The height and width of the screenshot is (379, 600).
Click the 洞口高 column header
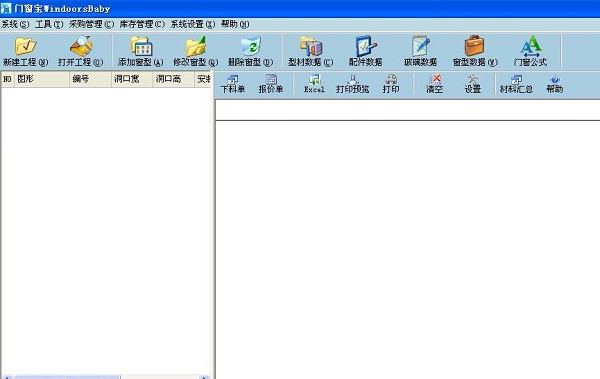pos(173,79)
